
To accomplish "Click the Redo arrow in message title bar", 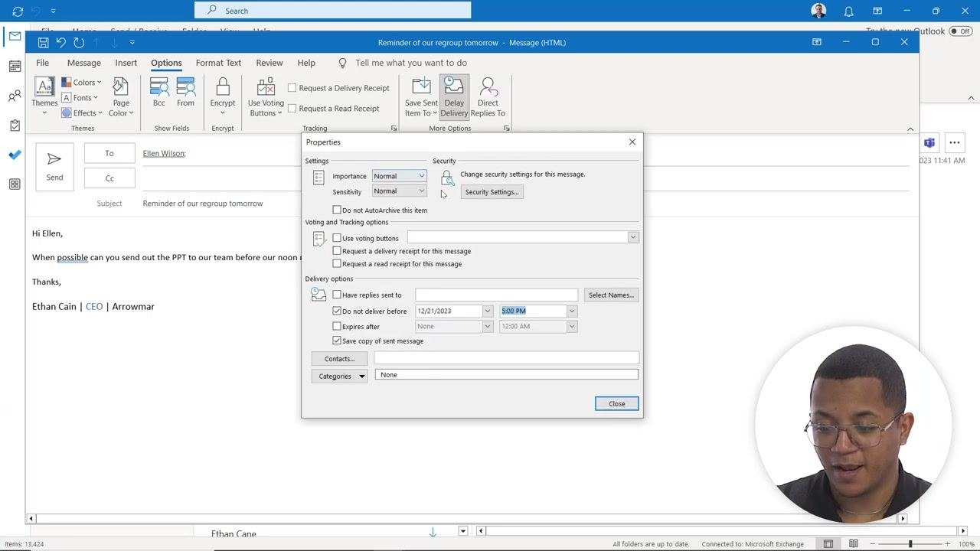I will (79, 43).
